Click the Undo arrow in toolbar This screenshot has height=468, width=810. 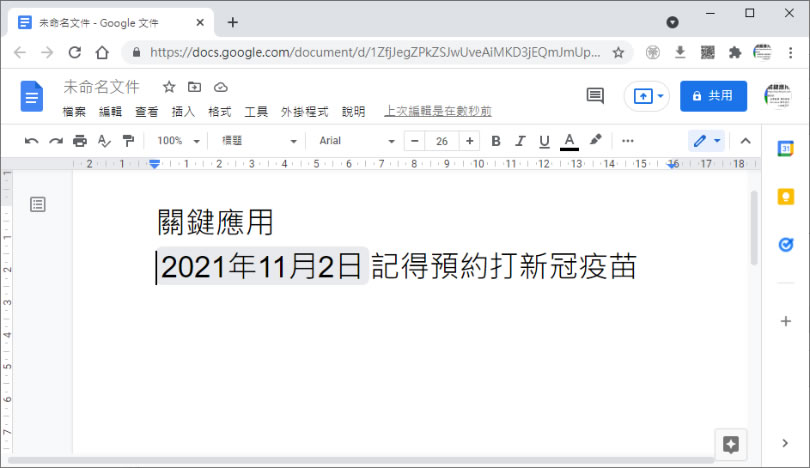tap(32, 141)
